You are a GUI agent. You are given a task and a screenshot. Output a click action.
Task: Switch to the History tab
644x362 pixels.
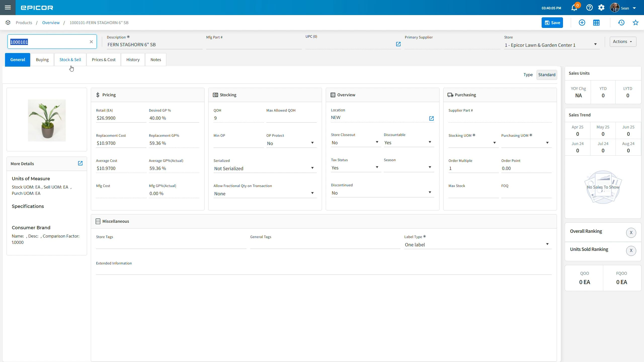(133, 60)
